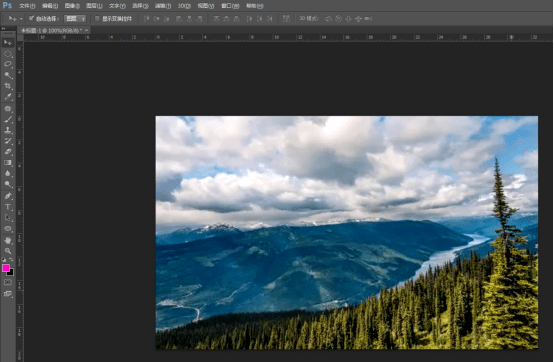This screenshot has height=362, width=554.
Task: Select the Lasso tool
Action: tap(8, 64)
